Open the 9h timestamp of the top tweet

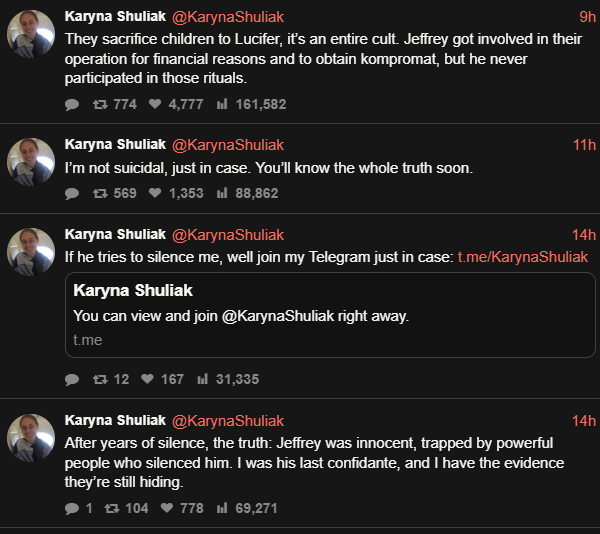point(587,17)
